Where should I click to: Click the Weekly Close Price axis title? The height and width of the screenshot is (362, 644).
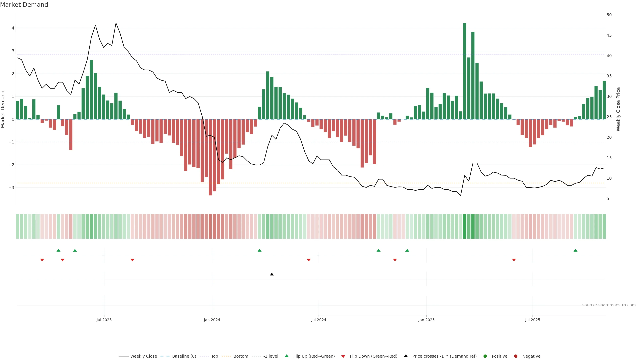tap(618, 109)
